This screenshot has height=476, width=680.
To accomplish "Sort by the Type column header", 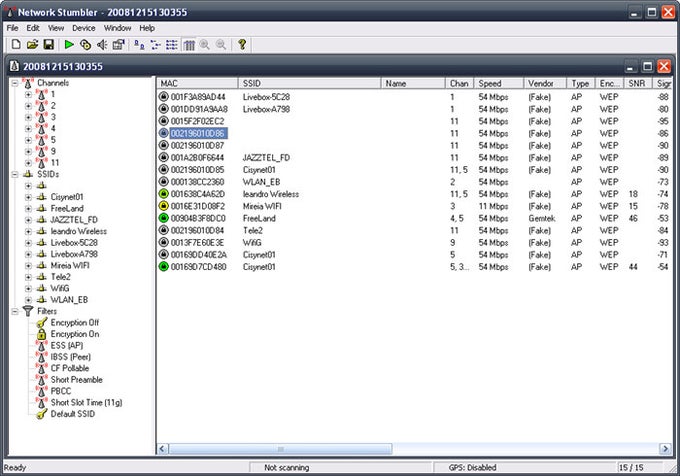I will coord(580,83).
